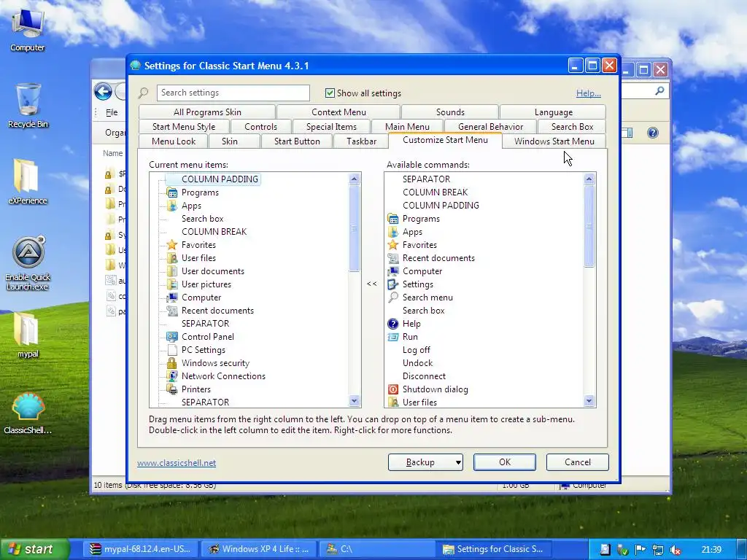Click the Favorites star in Available commands
Viewport: 747px width, 560px height.
(x=393, y=245)
